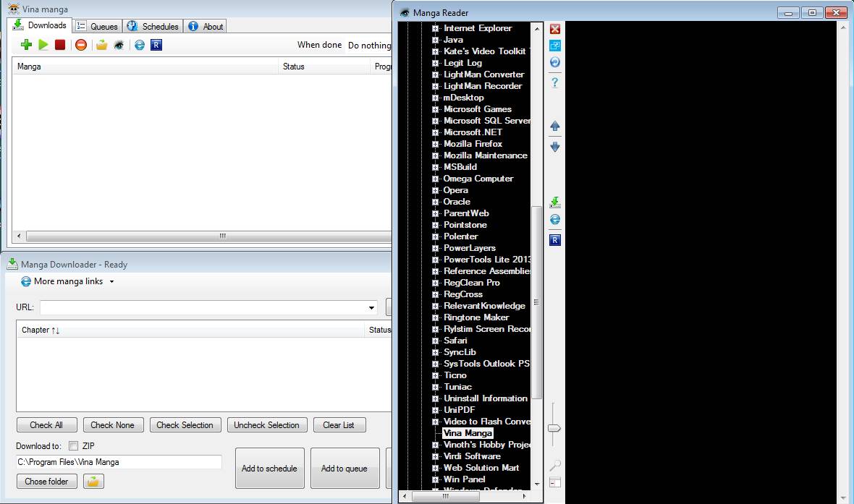The width and height of the screenshot is (854, 504).
Task: Open the URL combo box dropdown arrow
Action: [371, 307]
